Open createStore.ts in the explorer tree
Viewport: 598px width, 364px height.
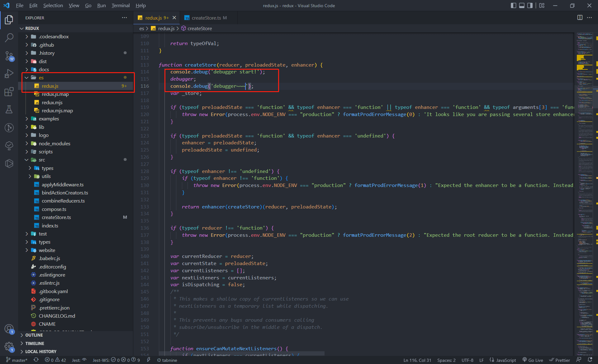(x=76, y=217)
